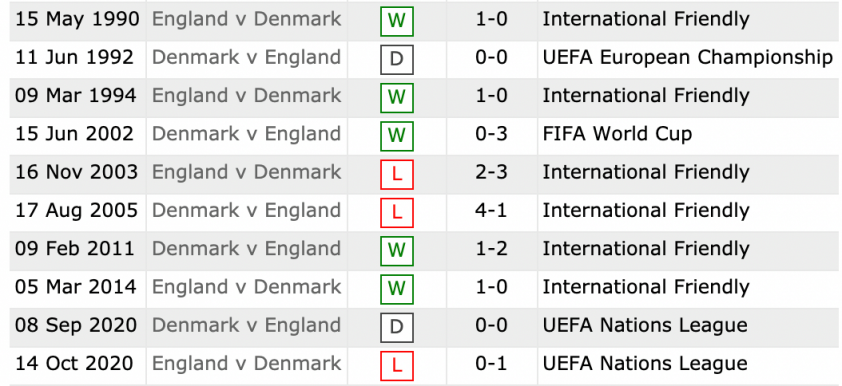Click FIFA World Cup competition cell
Viewport: 842px width, 386px height.
tap(617, 134)
